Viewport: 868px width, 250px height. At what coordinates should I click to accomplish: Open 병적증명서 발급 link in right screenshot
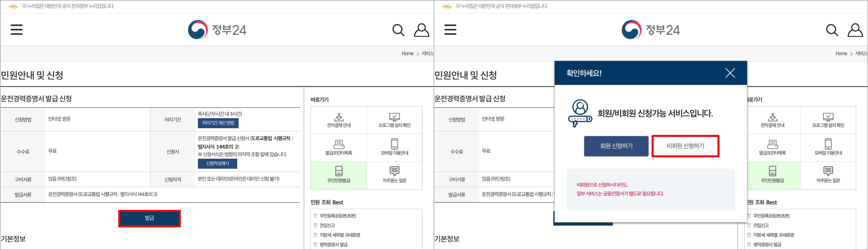(x=767, y=245)
